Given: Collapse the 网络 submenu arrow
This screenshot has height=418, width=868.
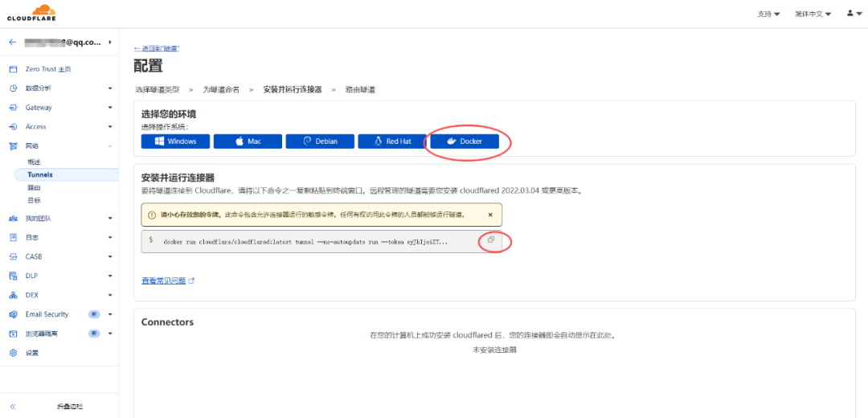Looking at the screenshot, I should pos(110,146).
